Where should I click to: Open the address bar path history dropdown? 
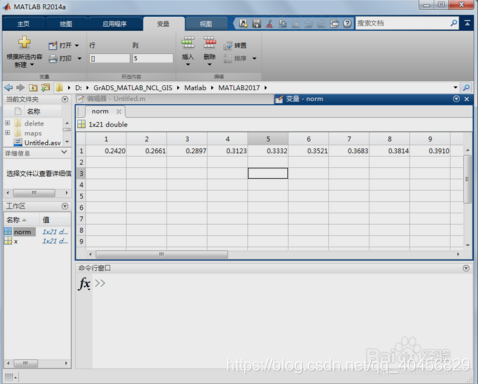[x=455, y=88]
